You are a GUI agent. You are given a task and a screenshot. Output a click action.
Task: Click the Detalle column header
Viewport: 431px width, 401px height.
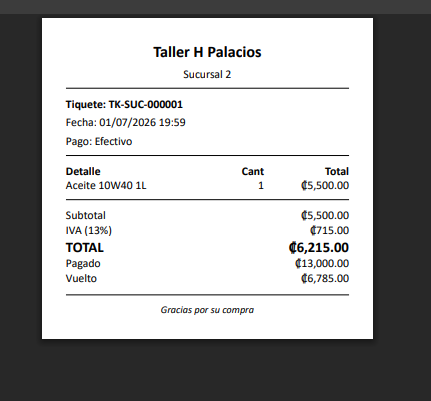(83, 171)
